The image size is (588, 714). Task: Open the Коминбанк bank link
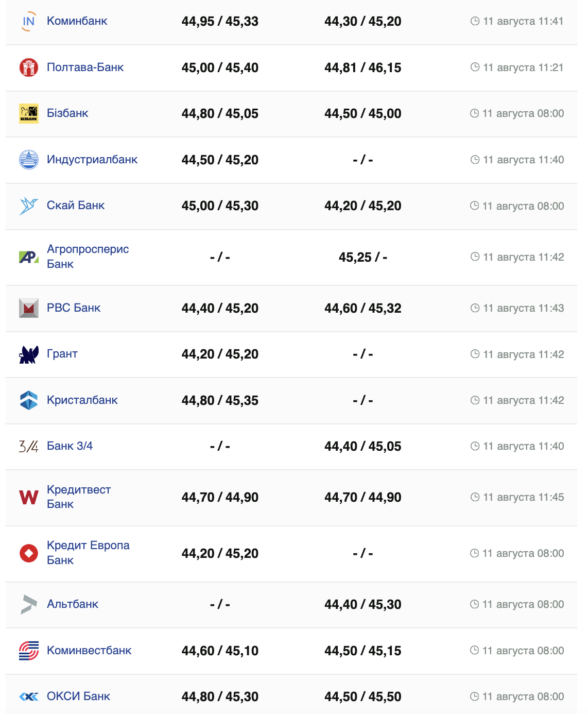77,21
